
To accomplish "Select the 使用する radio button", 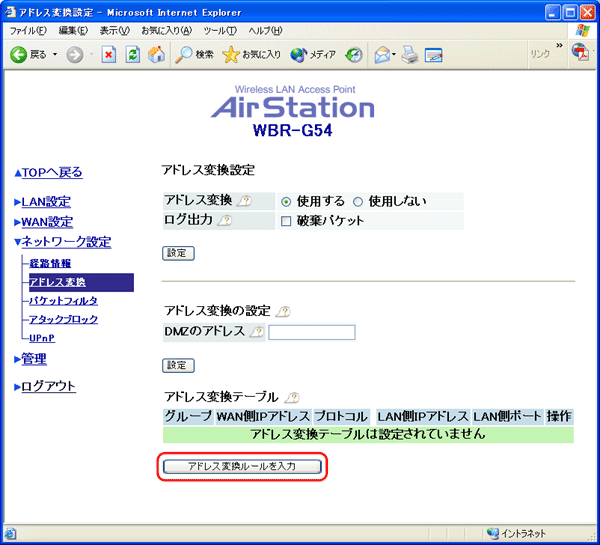I will pyautogui.click(x=286, y=202).
